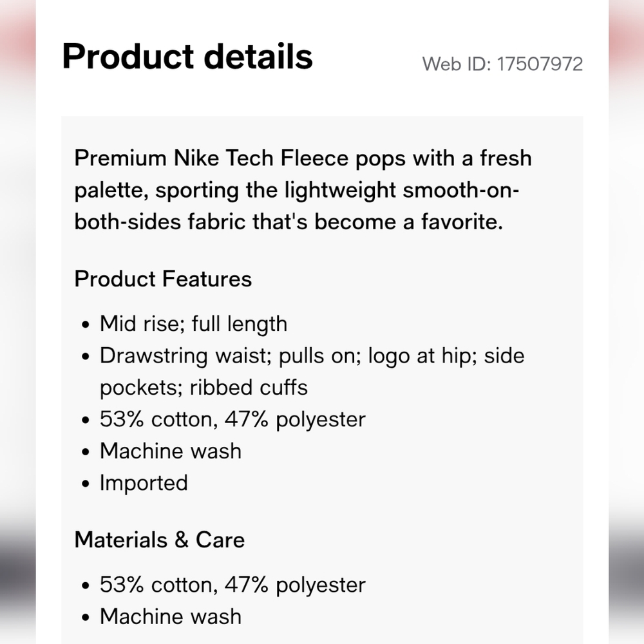
Task: Click the Product Features subheading
Action: [x=163, y=279]
